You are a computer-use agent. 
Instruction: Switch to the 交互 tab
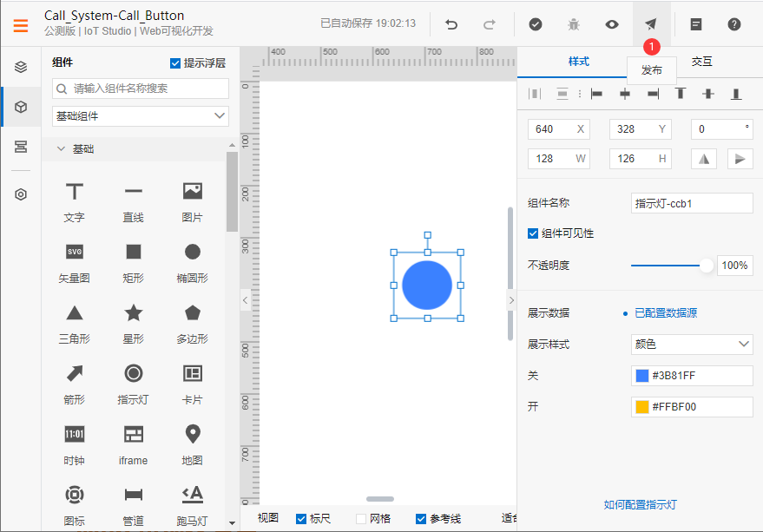point(701,62)
